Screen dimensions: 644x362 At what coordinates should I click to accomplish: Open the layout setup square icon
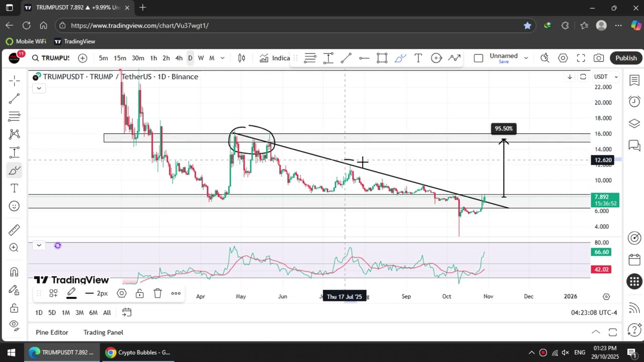click(478, 58)
